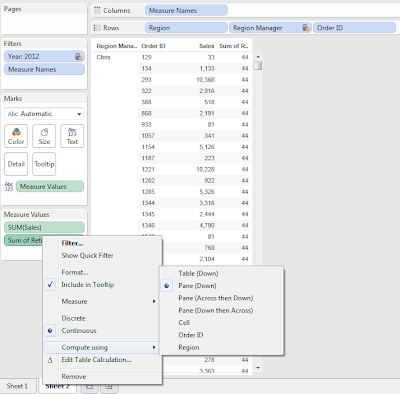Expand the Measure submenu
The image size is (400, 394).
coord(102,301)
